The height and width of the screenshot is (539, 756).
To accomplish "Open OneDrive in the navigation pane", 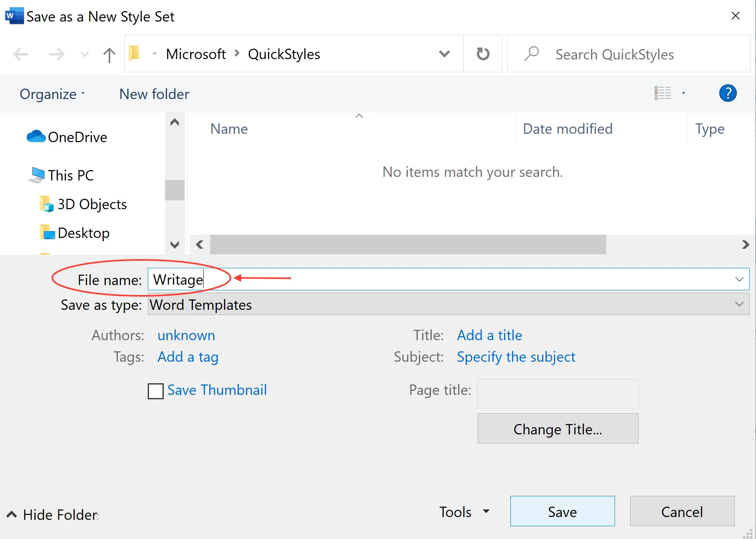I will click(77, 137).
